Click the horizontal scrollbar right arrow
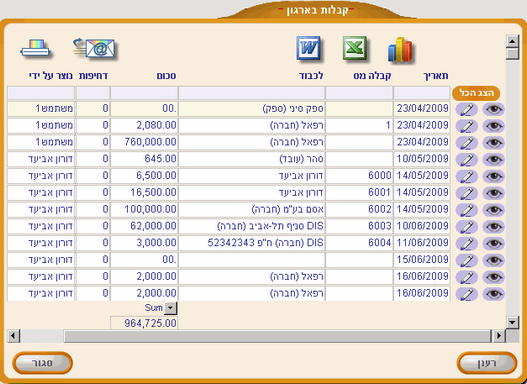 tap(499, 336)
